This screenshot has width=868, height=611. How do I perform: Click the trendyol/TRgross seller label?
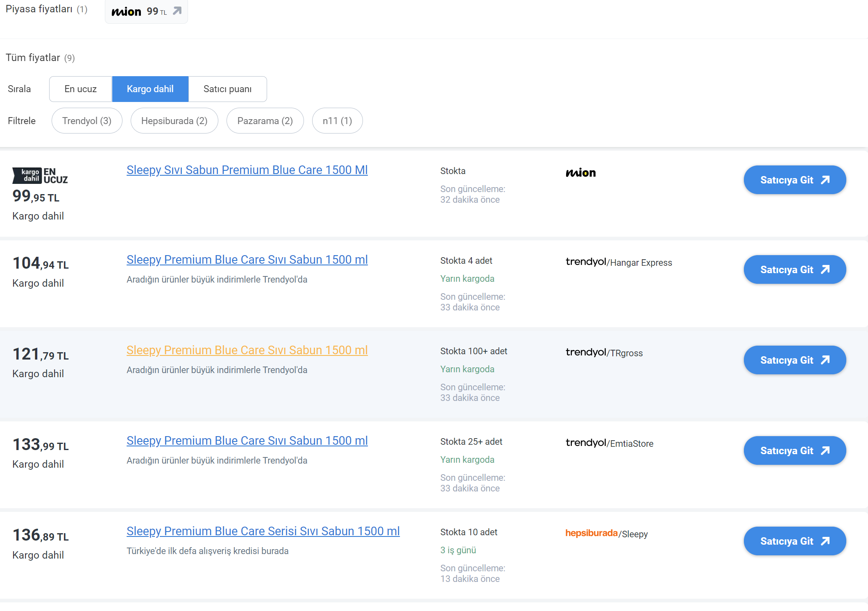[604, 353]
